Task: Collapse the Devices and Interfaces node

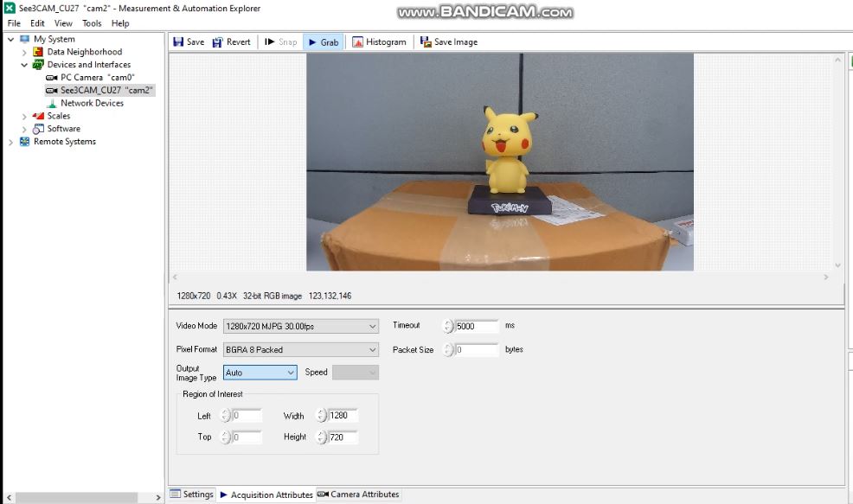Action: [24, 65]
